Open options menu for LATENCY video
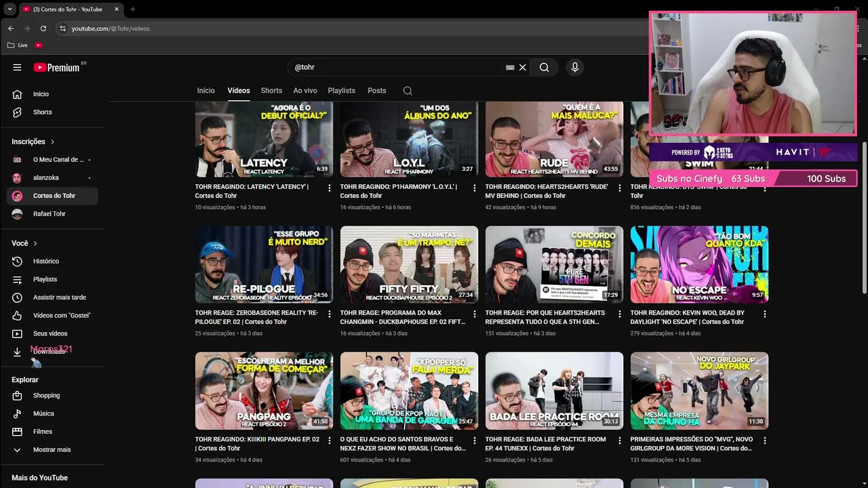Image resolution: width=868 pixels, height=488 pixels. tap(329, 188)
